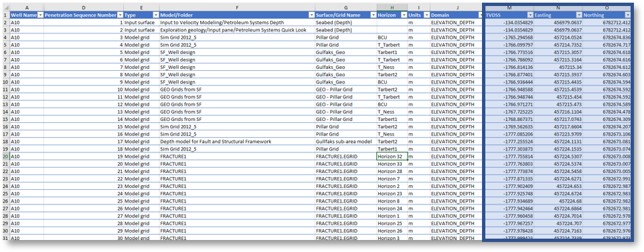Open the TVDSS column filter dropdown
This screenshot has height=252, width=644.
530,15
